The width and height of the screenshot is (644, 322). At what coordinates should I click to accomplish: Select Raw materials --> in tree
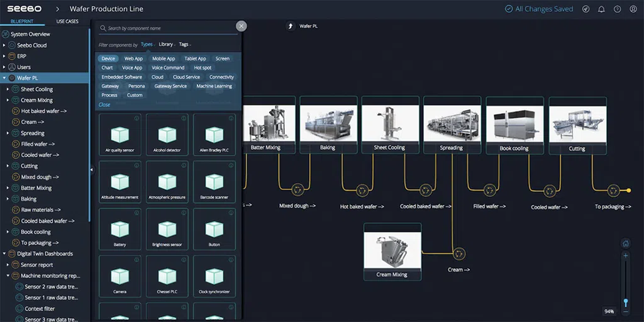point(41,210)
